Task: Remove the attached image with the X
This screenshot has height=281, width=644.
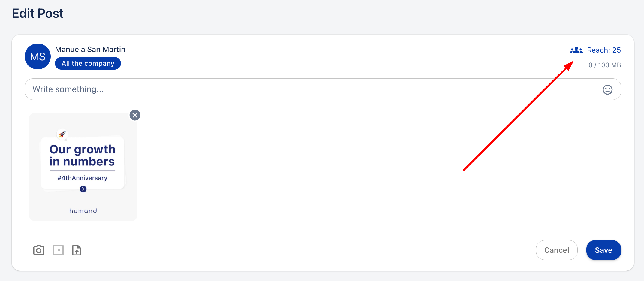Action: (135, 115)
